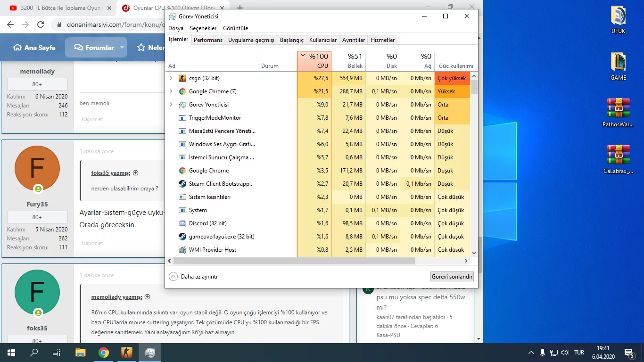Viewport: 644px width, 362px height.
Task: Switch to CS:GO from the taskbar
Action: click(x=127, y=353)
